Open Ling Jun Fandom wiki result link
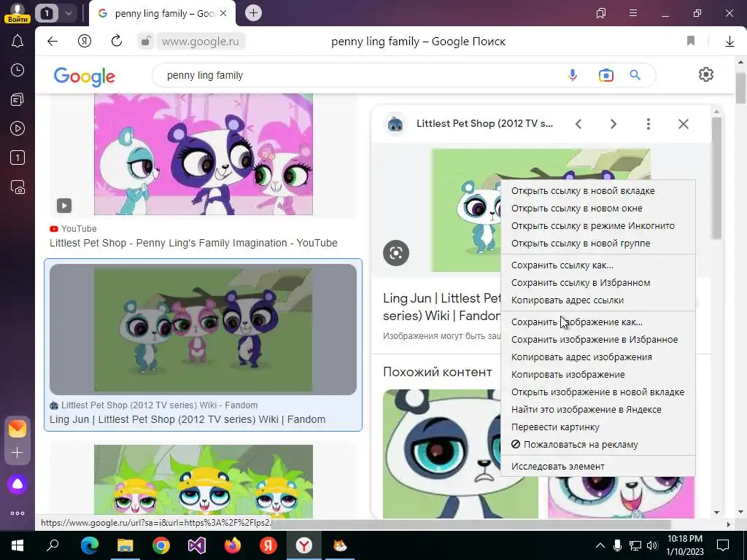This screenshot has width=747, height=560. (187, 420)
